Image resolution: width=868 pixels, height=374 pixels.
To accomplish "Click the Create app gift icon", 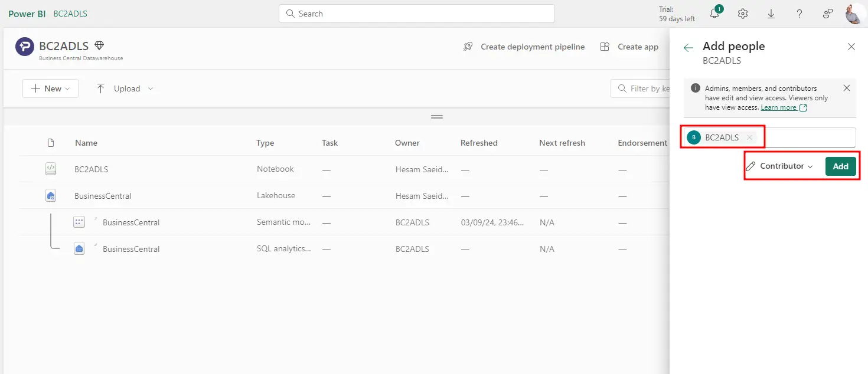I will [605, 47].
